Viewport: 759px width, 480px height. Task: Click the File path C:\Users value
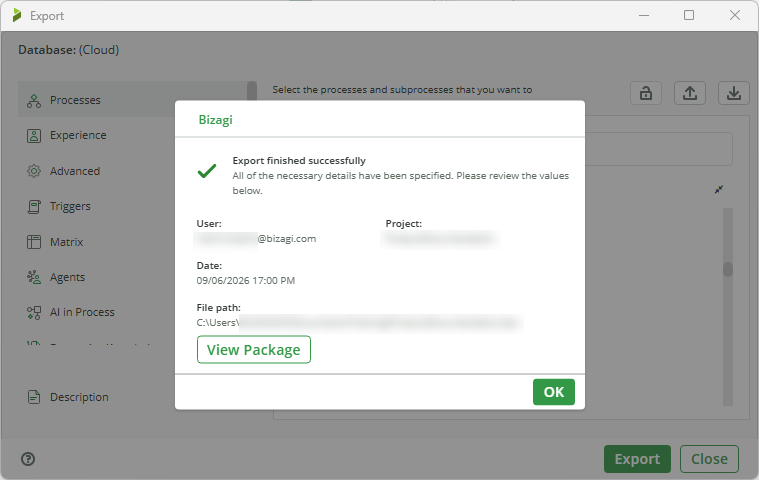(x=360, y=323)
